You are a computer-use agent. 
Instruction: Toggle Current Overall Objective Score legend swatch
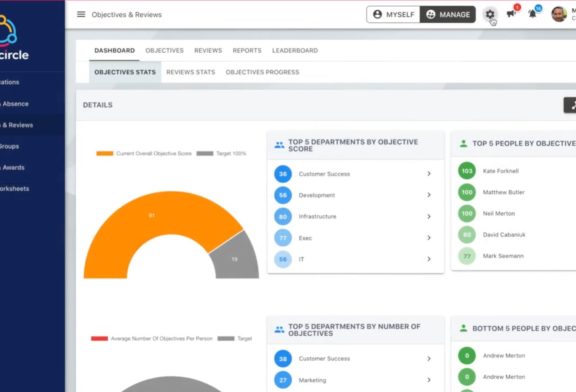tap(105, 153)
